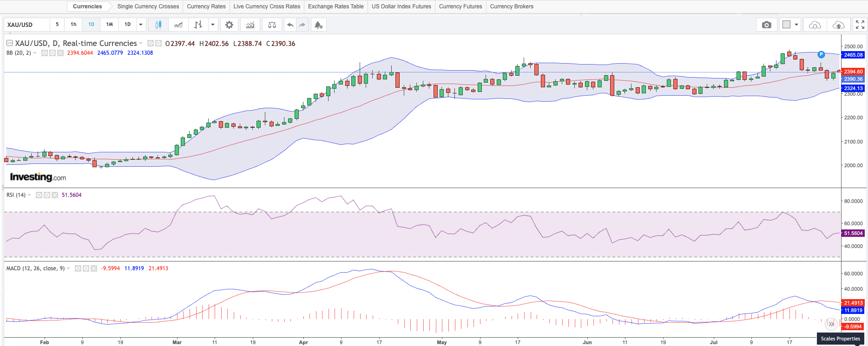The height and width of the screenshot is (346, 868).
Task: Open MACD indicator settings gear
Action: [x=86, y=268]
